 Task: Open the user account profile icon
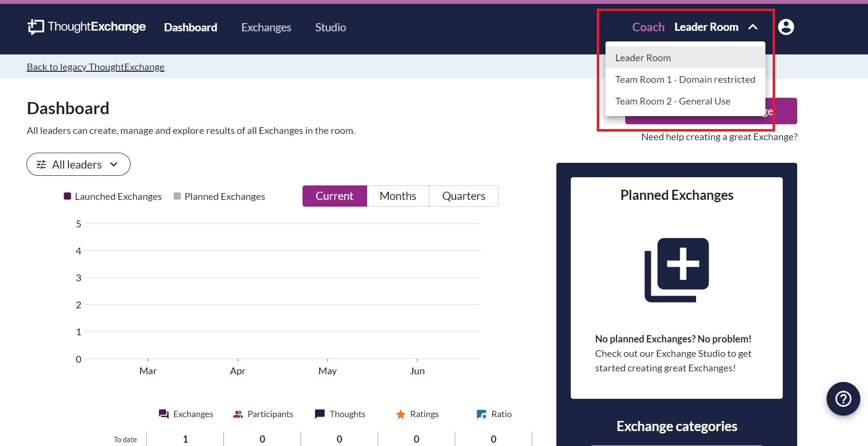coord(786,27)
